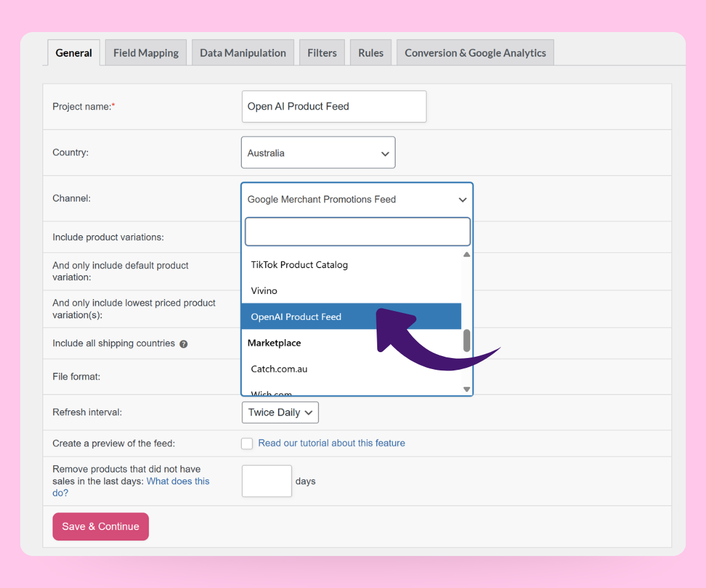The width and height of the screenshot is (706, 588).
Task: Open the Data Manipulation tab
Action: (x=243, y=53)
